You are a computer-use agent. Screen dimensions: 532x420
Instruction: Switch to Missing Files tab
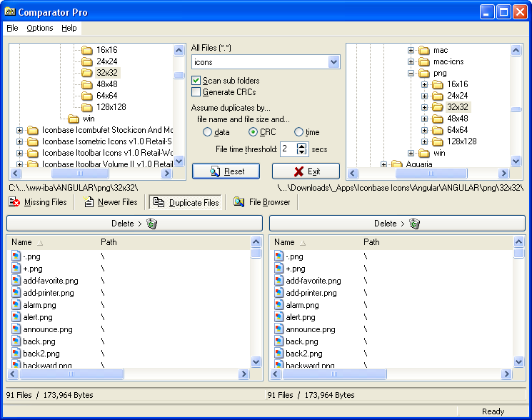38,202
